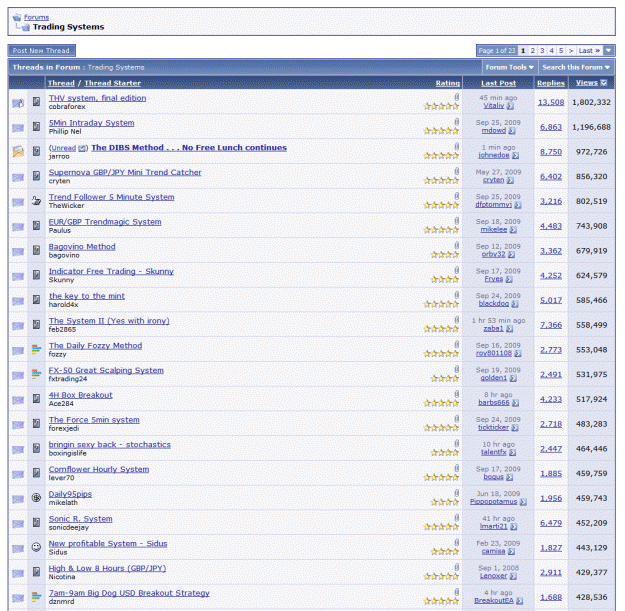Screen dimensions: 625x611
Task: Go to last post arrow beside dfptommyj
Action: [518, 205]
